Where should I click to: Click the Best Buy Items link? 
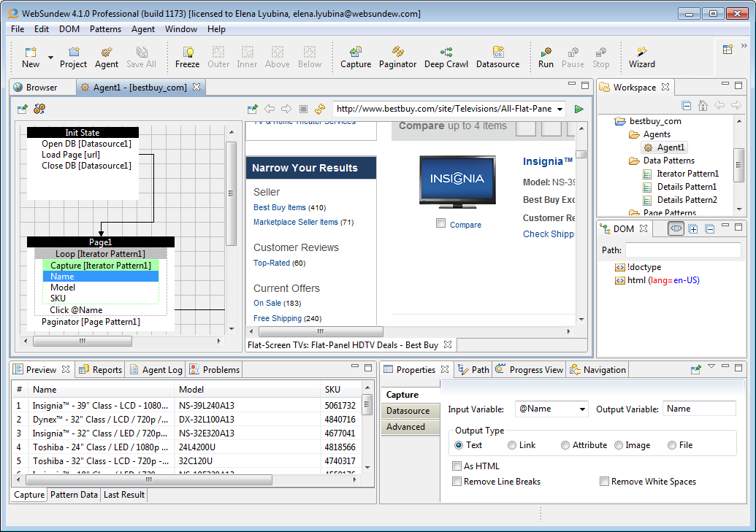click(280, 208)
